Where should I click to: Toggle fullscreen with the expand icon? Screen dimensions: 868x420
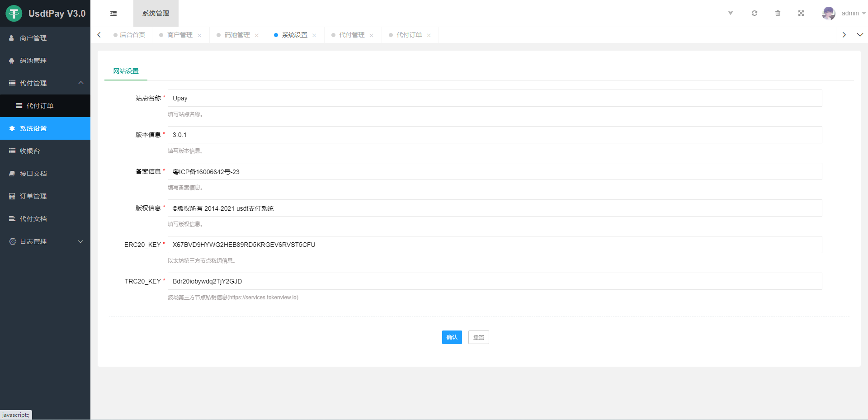(801, 14)
